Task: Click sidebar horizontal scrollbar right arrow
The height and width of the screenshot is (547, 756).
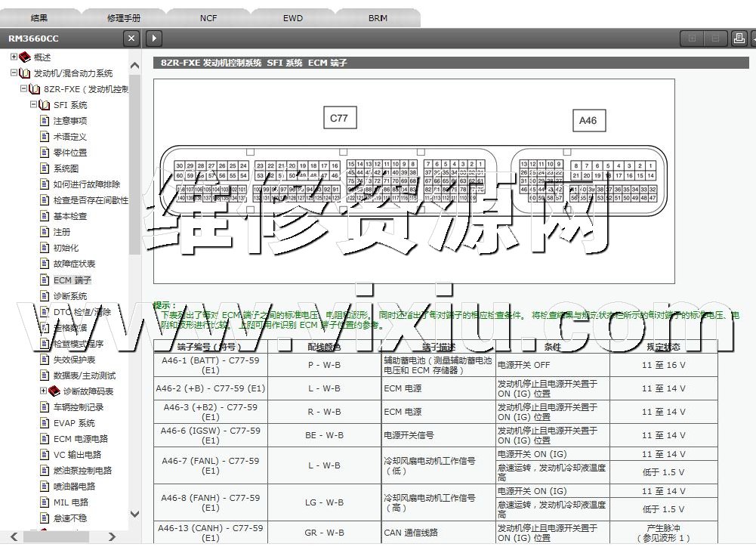Action: (112, 537)
